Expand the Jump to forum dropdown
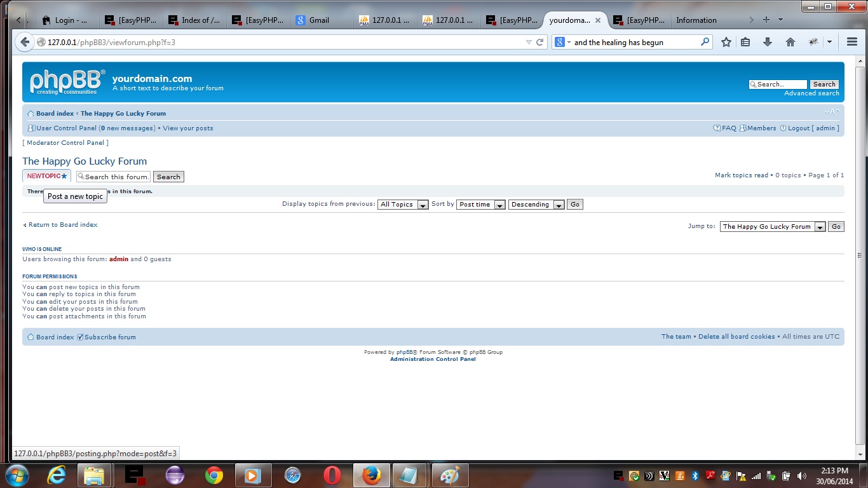Viewport: 868px width, 488px height. 772,227
